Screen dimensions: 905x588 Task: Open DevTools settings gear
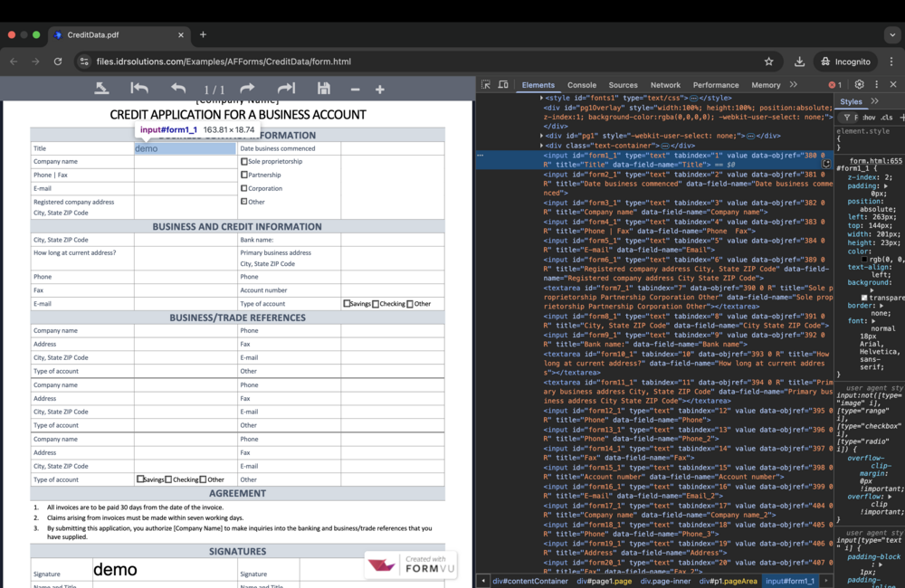coord(858,84)
